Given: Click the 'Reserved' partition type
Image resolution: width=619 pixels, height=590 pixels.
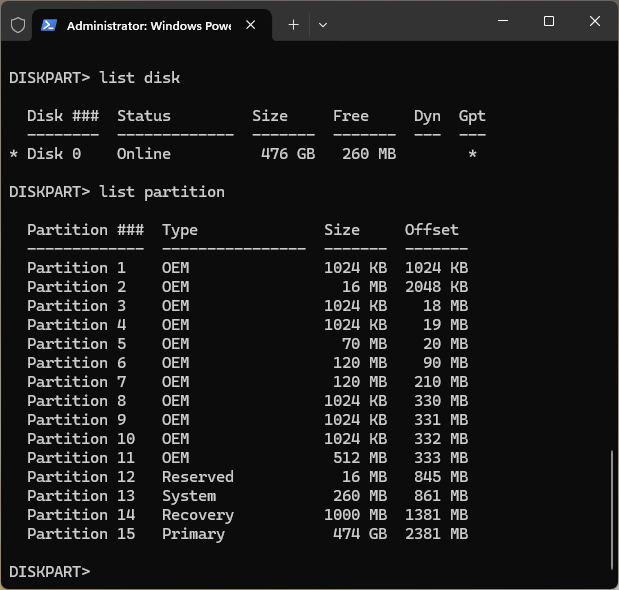Looking at the screenshot, I should point(198,477).
